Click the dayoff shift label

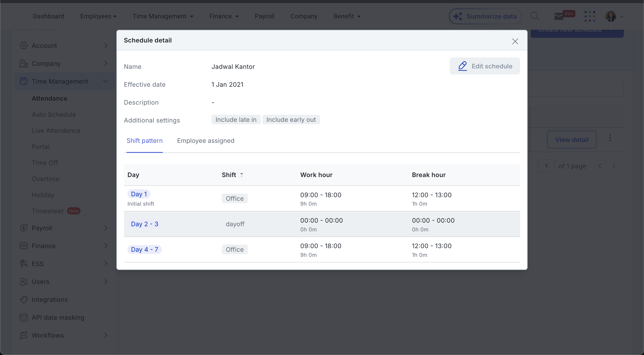tap(235, 224)
